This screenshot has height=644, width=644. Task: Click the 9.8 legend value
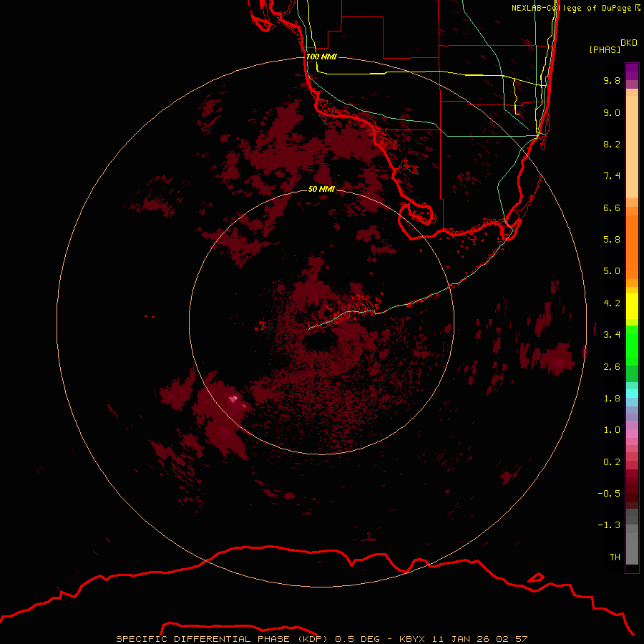612,80
